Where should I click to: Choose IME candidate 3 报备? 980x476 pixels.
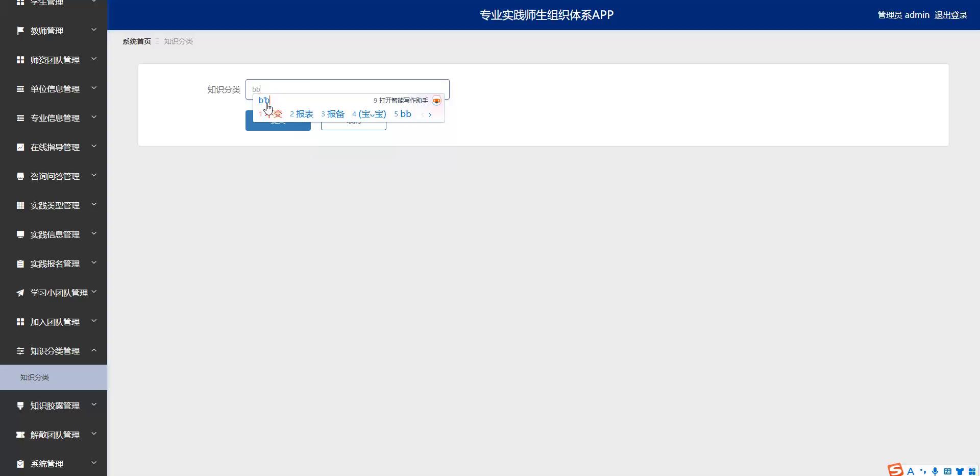[333, 114]
